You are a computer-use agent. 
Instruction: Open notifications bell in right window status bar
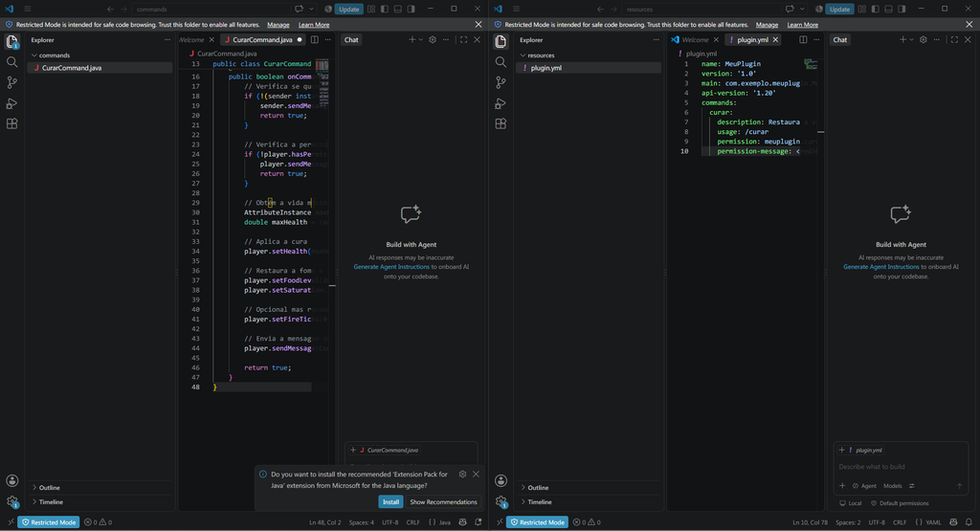click(969, 522)
